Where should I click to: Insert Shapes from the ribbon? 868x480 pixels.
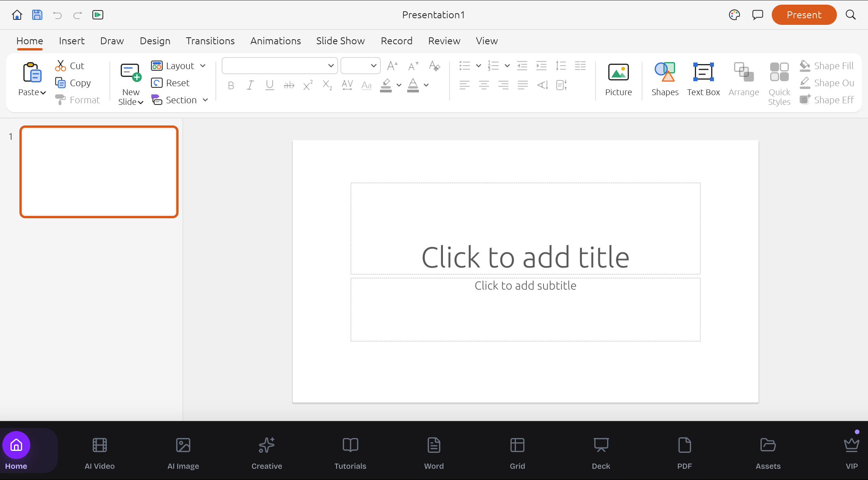[x=665, y=80]
